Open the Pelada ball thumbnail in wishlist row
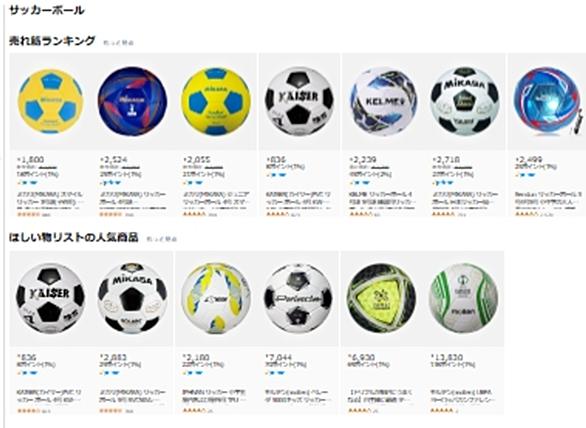Viewport: 586px width, 428px height. (298, 298)
